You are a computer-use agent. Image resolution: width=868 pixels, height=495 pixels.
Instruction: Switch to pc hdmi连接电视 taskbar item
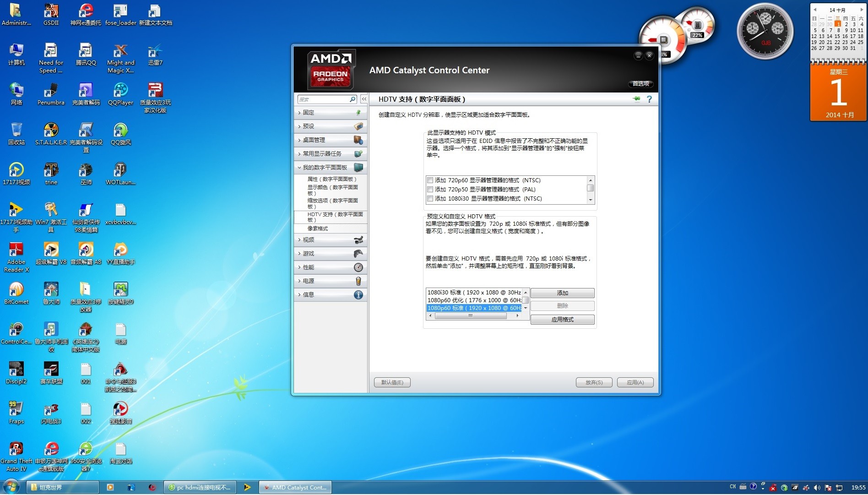[201, 488]
